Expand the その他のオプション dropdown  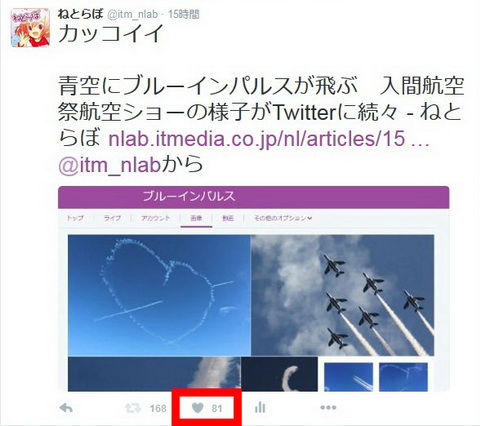283,218
